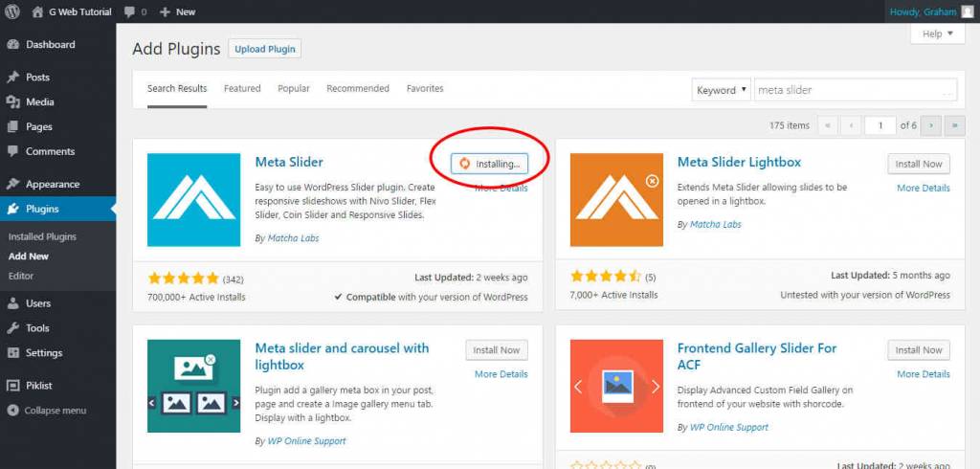Go to next page of results

932,125
